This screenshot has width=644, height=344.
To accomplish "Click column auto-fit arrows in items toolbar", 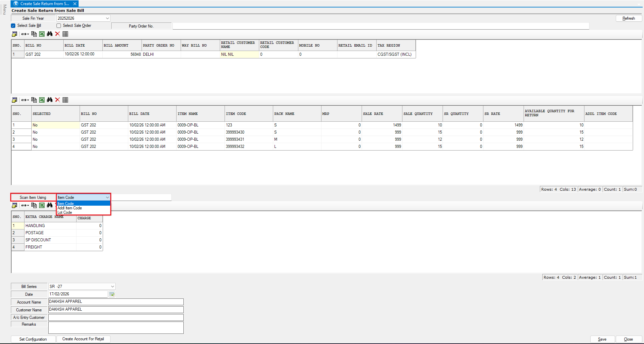I will [x=25, y=100].
